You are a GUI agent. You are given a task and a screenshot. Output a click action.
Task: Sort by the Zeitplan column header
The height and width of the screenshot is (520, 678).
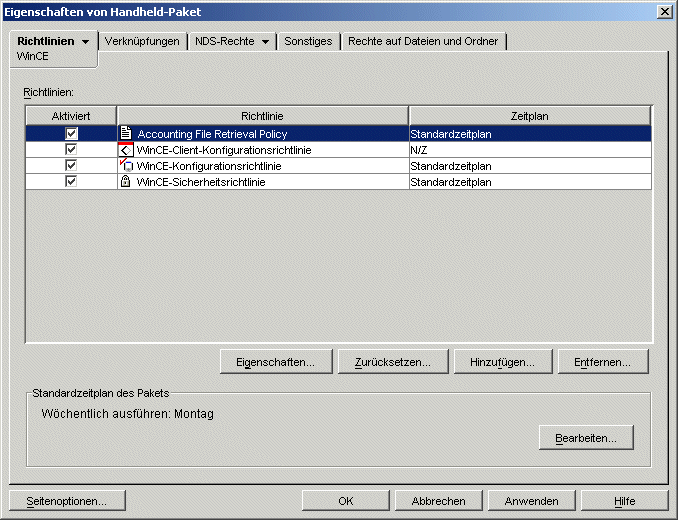(x=529, y=116)
